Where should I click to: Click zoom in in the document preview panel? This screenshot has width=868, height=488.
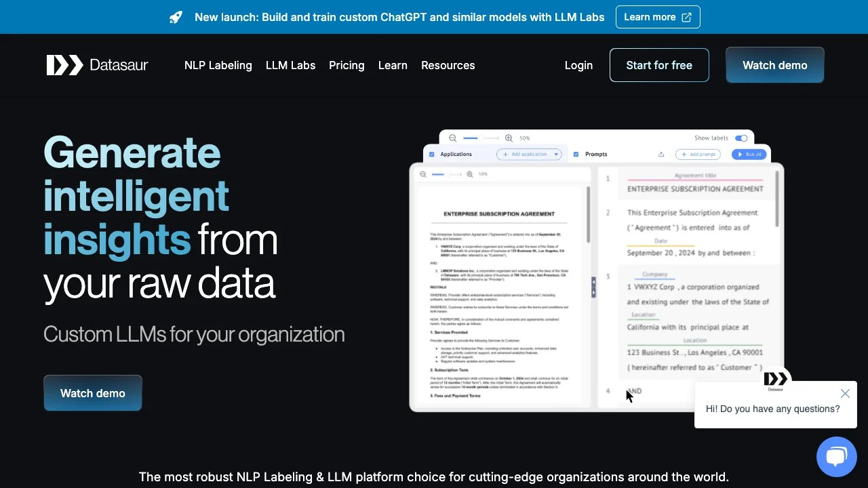pyautogui.click(x=470, y=174)
